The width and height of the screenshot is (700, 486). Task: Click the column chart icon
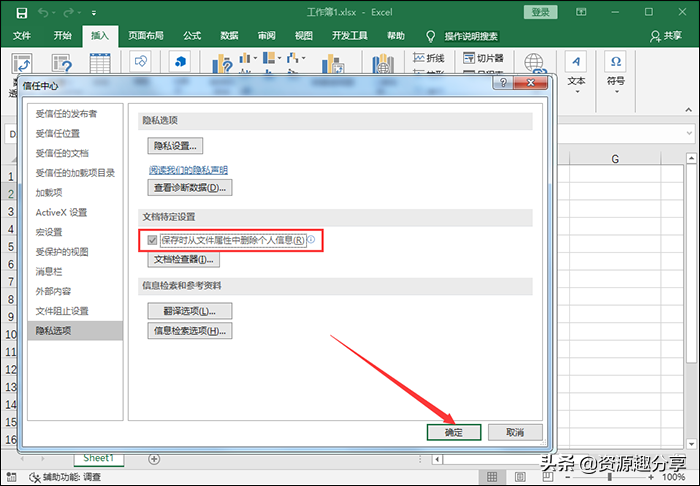pyautogui.click(x=245, y=58)
